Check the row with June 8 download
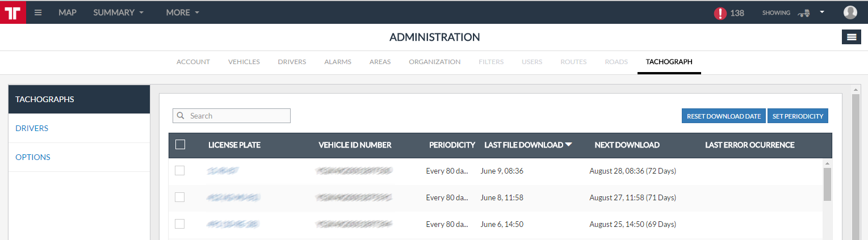This screenshot has width=868, height=240. [x=179, y=197]
